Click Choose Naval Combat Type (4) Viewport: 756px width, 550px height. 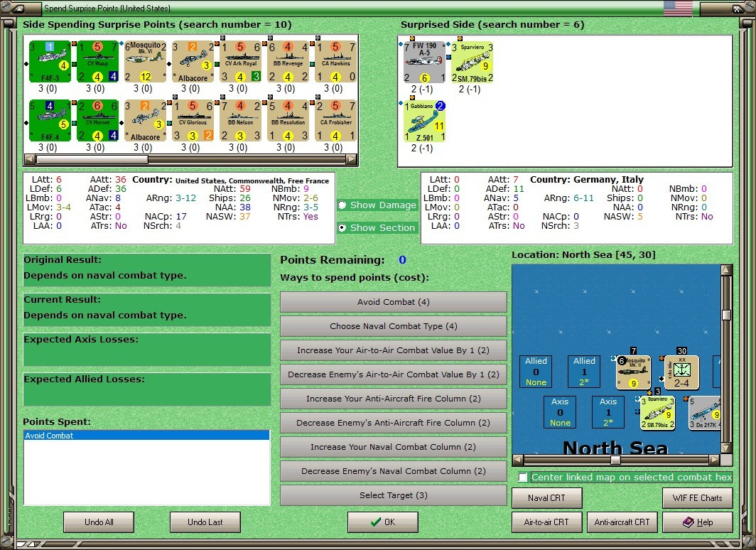pyautogui.click(x=394, y=326)
